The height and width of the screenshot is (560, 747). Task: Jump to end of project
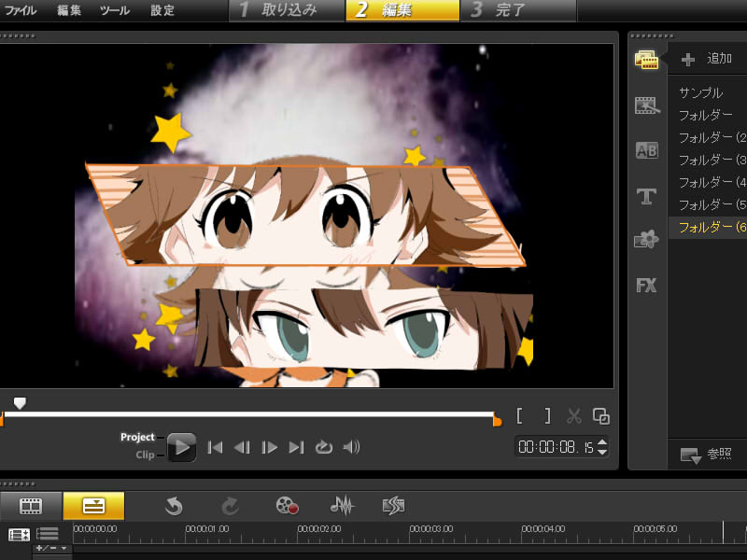(x=296, y=447)
